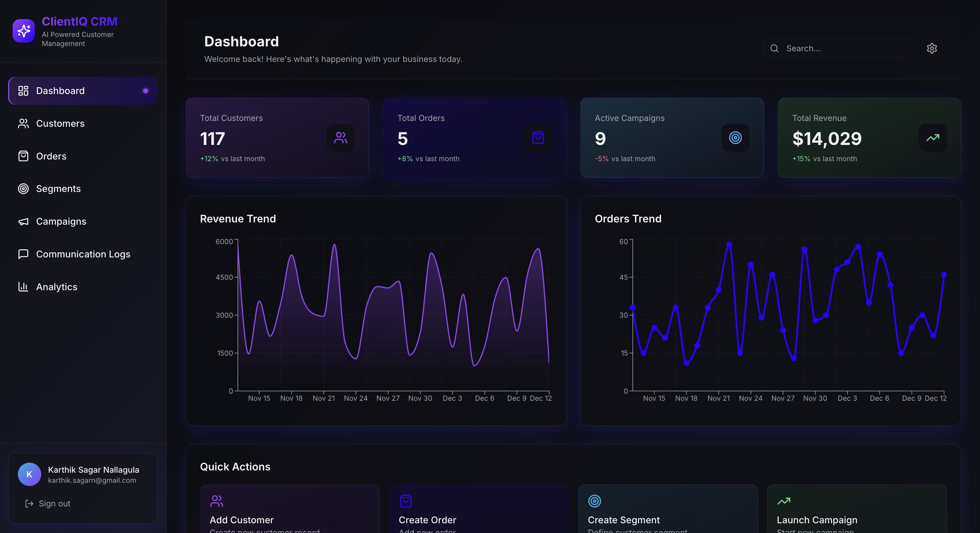Switch to the Analytics page
The image size is (980, 533).
pyautogui.click(x=82, y=287)
